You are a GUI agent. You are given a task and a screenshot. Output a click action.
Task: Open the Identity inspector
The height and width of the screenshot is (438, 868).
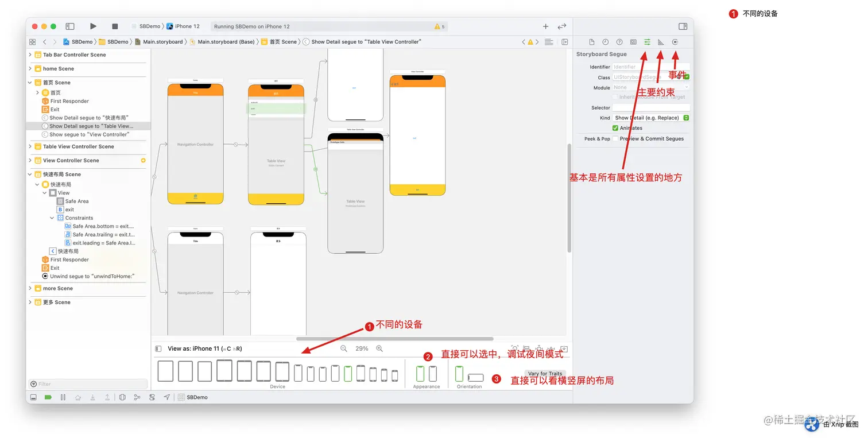(x=633, y=42)
